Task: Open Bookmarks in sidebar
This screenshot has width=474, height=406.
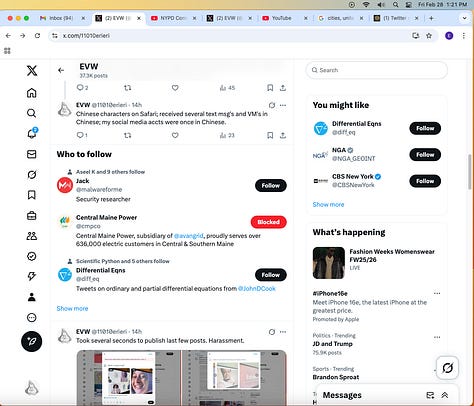Action: coord(32,195)
